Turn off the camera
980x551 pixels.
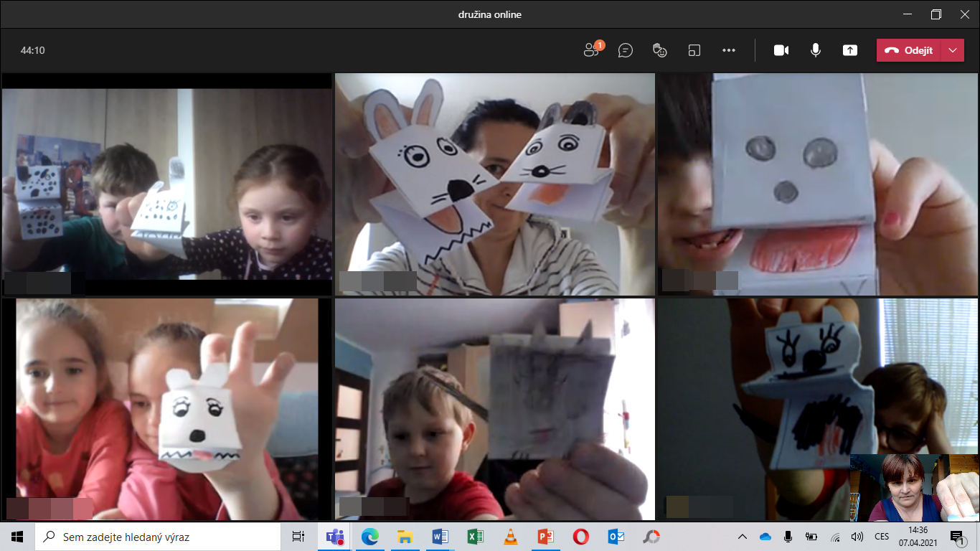781,50
